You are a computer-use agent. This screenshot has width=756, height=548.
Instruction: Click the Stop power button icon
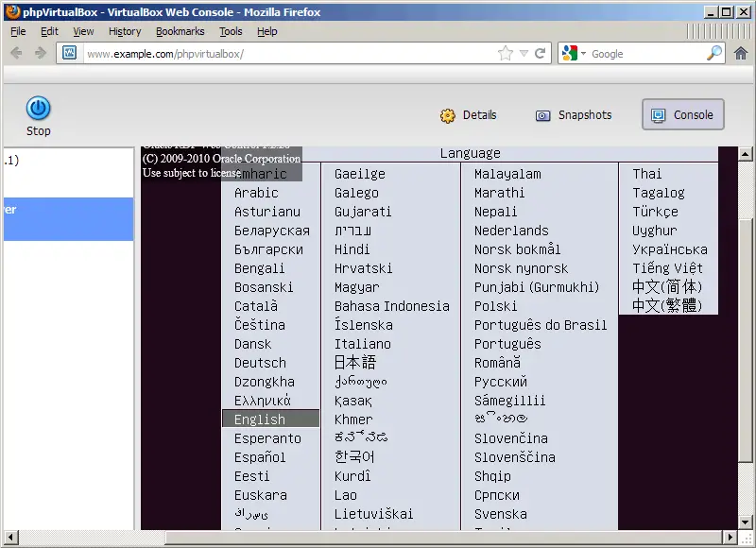[x=38, y=108]
